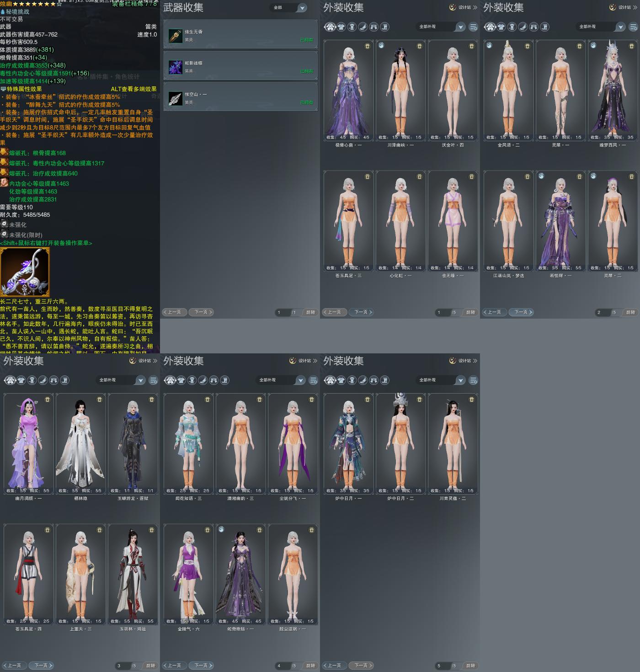Select the boots category tab on outfit page 4
This screenshot has width=640, height=672.
pos(225,380)
